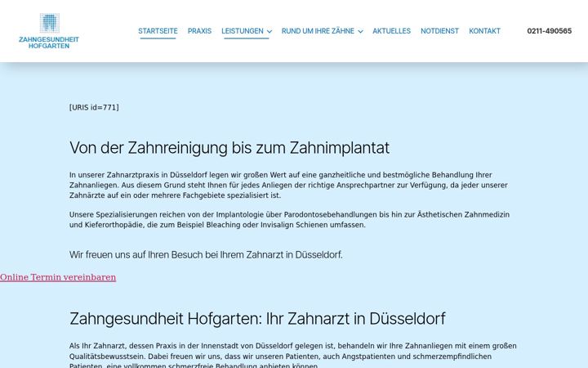
Task: Click the Online Termin vereinbaren link
Action: tap(58, 277)
